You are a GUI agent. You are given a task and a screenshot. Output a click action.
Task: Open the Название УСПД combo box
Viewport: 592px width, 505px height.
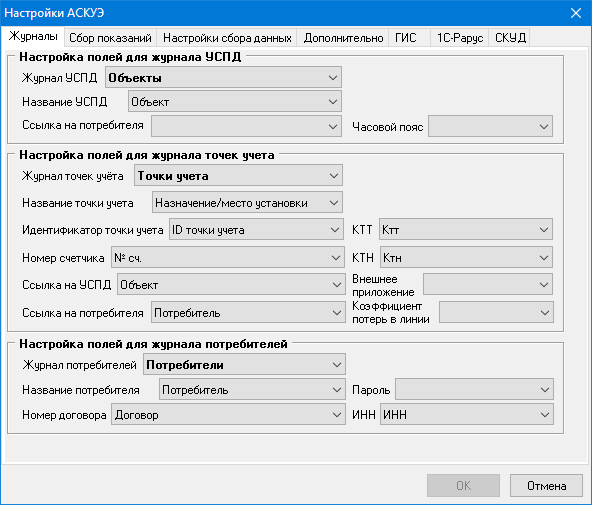pos(235,101)
